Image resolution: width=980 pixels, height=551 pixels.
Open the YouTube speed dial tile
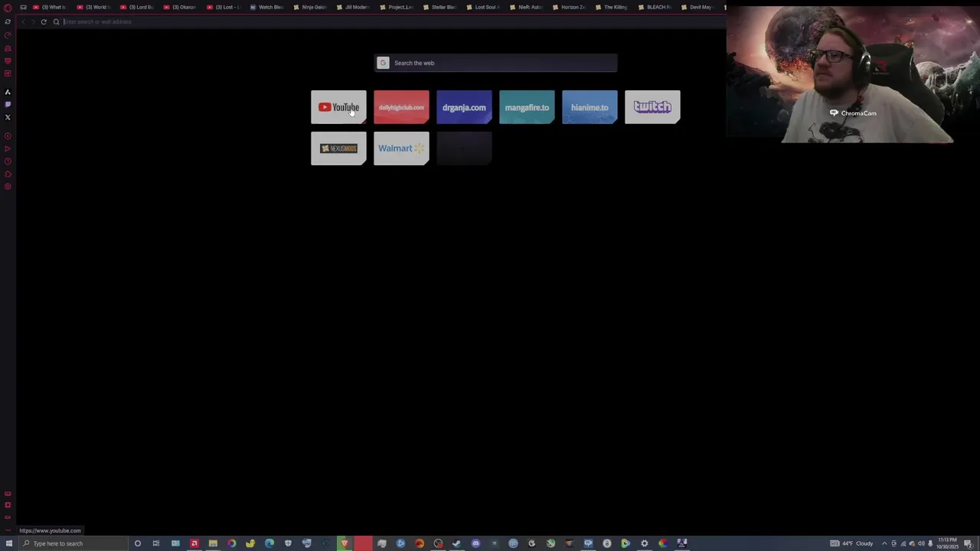338,107
